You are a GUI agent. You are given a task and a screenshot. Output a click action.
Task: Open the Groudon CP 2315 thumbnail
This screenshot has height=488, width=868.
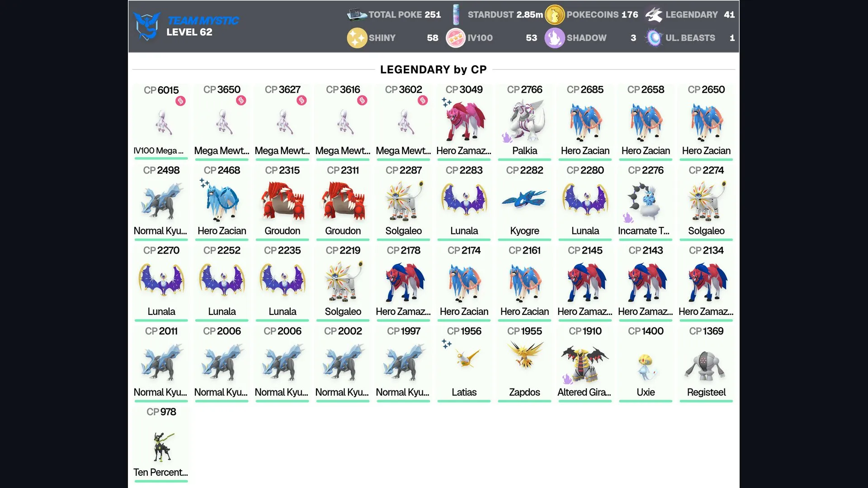point(282,202)
